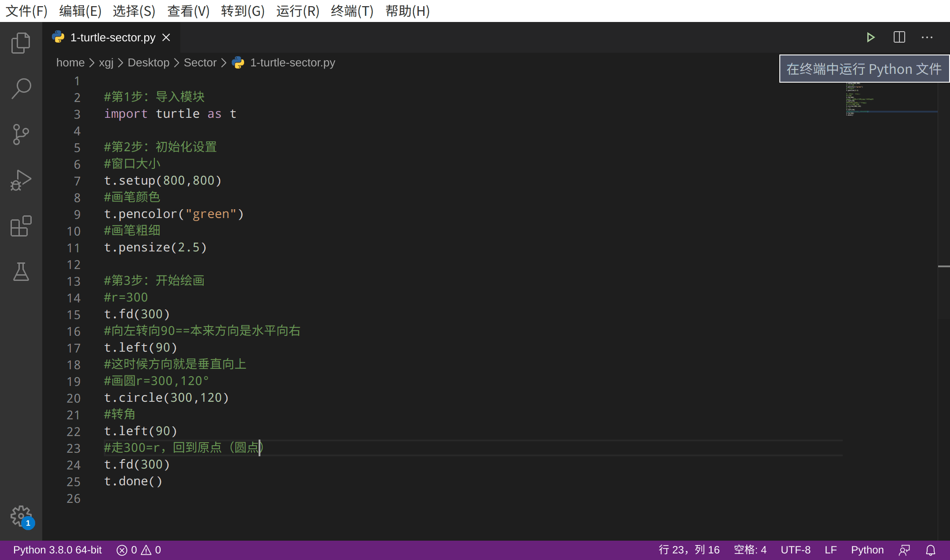Toggle the warning indicator in status bar
Image resolution: width=950 pixels, height=560 pixels.
147,550
